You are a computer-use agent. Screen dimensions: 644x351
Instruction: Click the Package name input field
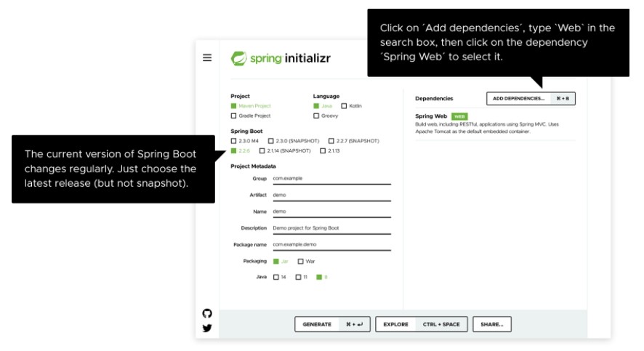(332, 245)
